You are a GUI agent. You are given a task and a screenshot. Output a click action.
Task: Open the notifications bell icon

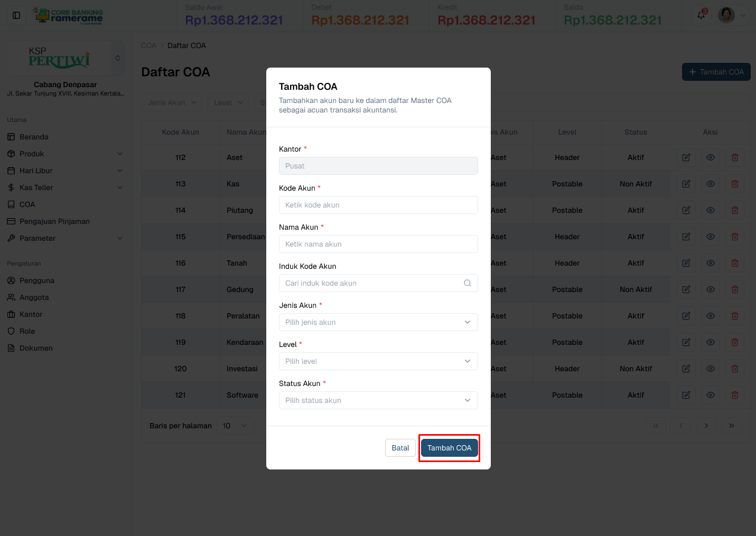pyautogui.click(x=700, y=15)
